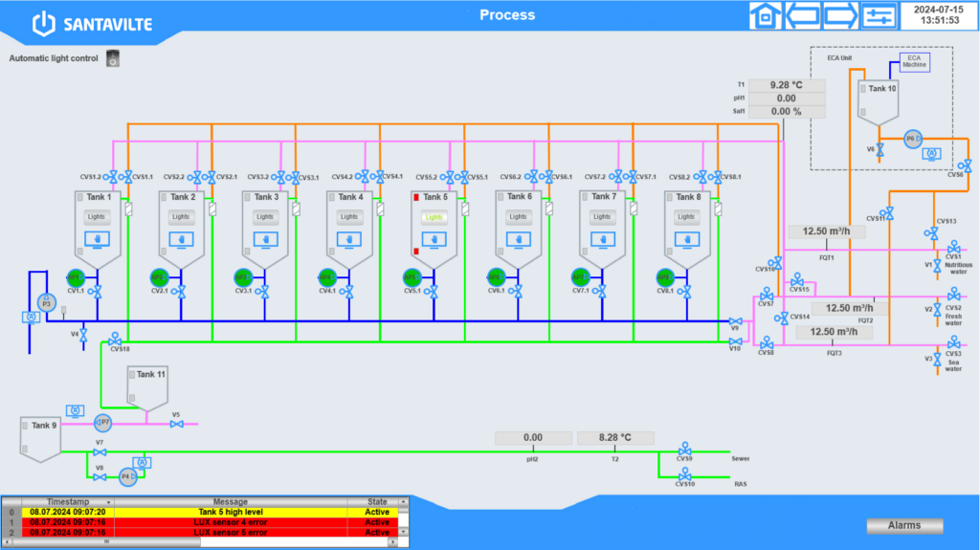
Task: Toggle the Tank 7 Lights button
Action: pos(603,217)
